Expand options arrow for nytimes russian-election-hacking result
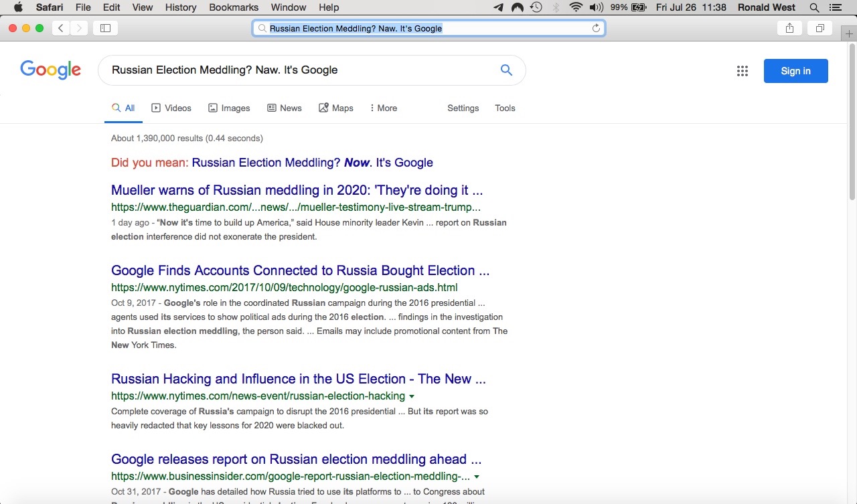 (x=411, y=396)
